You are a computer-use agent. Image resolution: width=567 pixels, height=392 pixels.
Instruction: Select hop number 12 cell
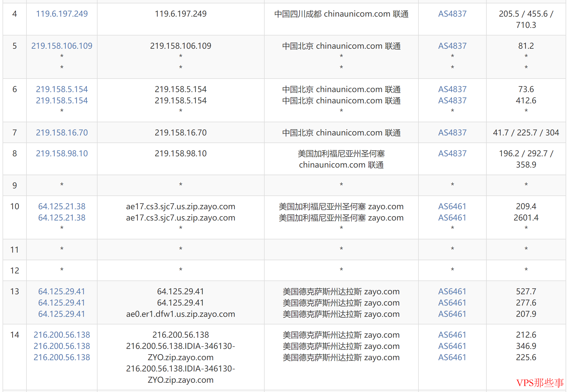pos(15,271)
